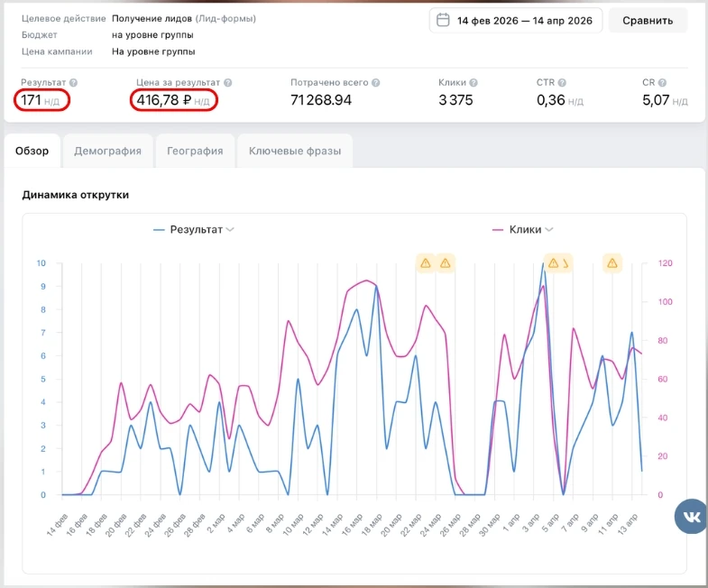Click the Целевое действие label
The width and height of the screenshot is (708, 588).
coord(64,19)
